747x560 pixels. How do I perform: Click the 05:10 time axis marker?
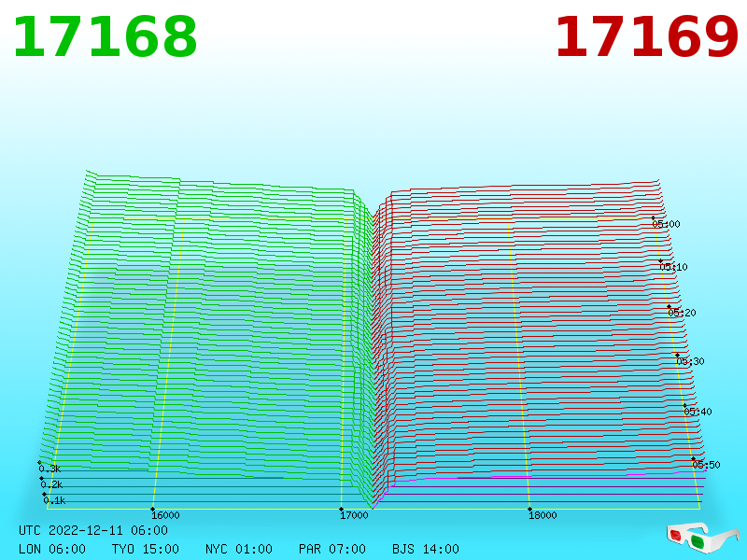[673, 267]
